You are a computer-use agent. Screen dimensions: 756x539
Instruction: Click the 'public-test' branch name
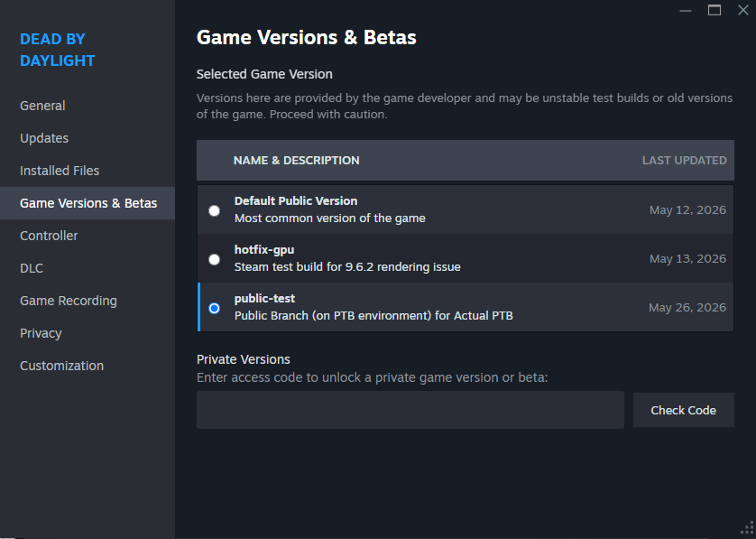[264, 298]
